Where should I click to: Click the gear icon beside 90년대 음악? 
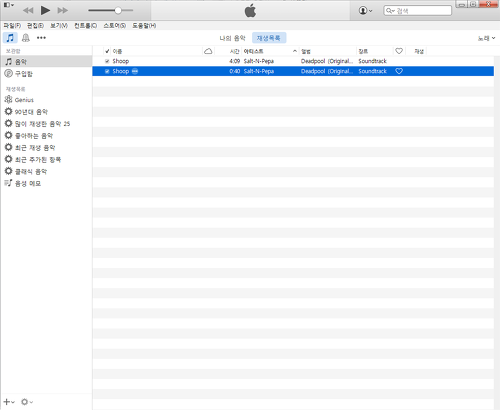[x=8, y=111]
